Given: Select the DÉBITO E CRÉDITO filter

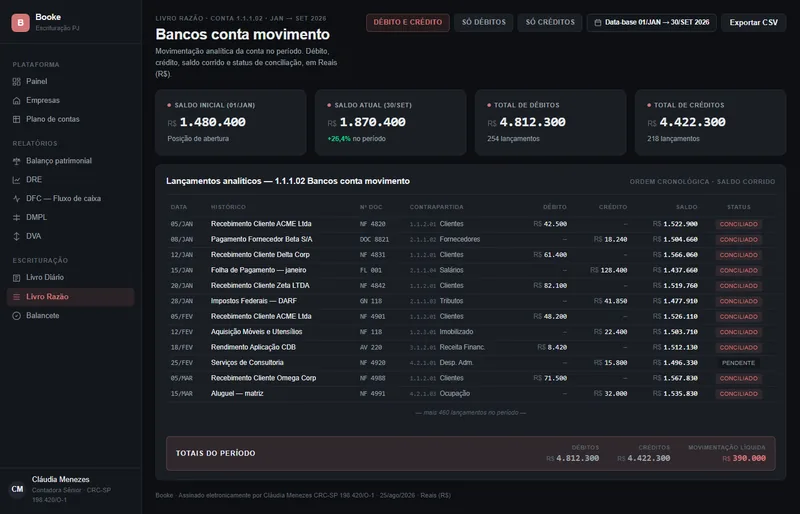Looking at the screenshot, I should click(x=408, y=22).
